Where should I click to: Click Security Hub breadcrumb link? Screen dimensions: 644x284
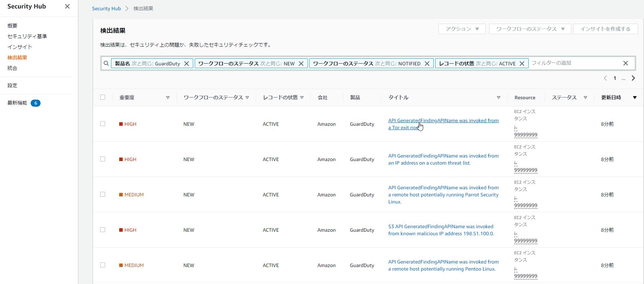[x=106, y=8]
